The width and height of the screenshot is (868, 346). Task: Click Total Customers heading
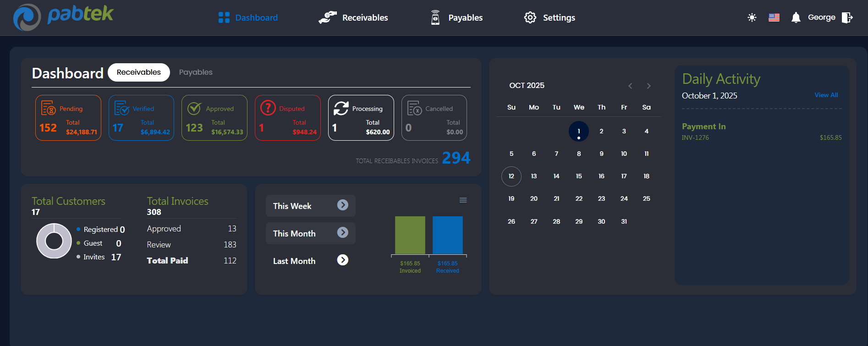pyautogui.click(x=68, y=201)
